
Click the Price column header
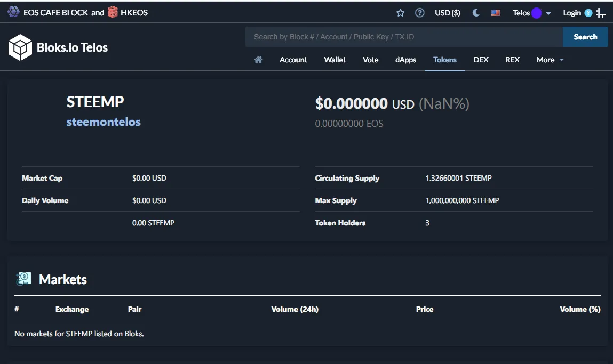tap(425, 309)
